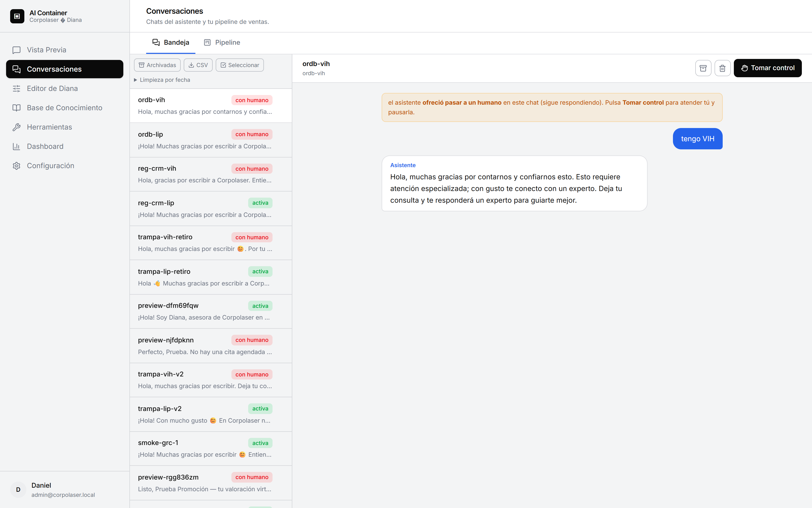Open the reg-crm-vih conversation
The image size is (812, 508).
[x=211, y=174]
